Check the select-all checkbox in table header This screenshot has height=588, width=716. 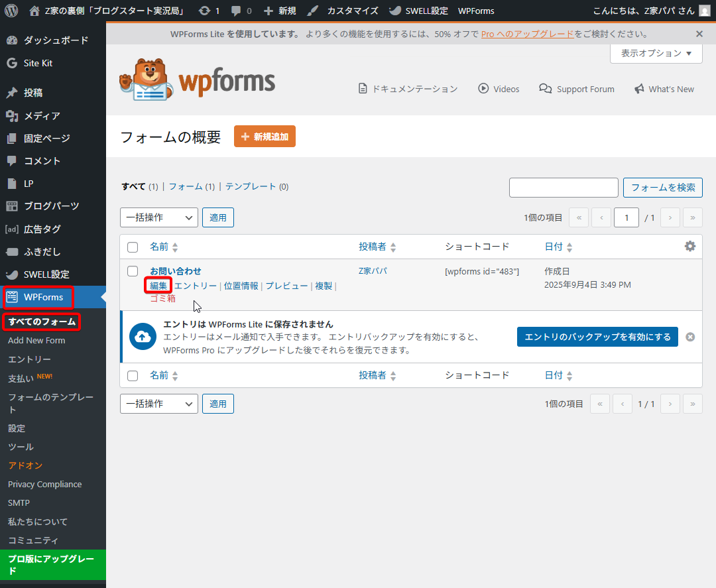click(x=133, y=247)
